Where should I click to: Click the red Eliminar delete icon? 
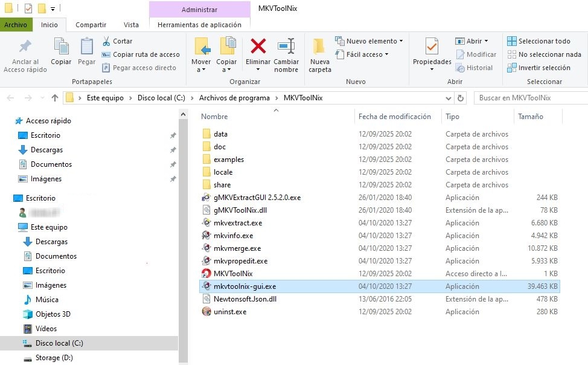(x=258, y=47)
